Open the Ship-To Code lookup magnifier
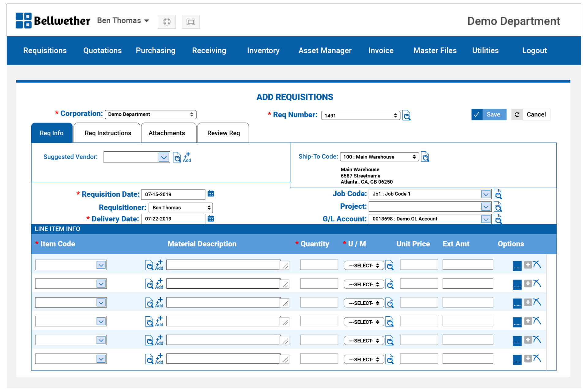The width and height of the screenshot is (588, 392). (x=425, y=157)
